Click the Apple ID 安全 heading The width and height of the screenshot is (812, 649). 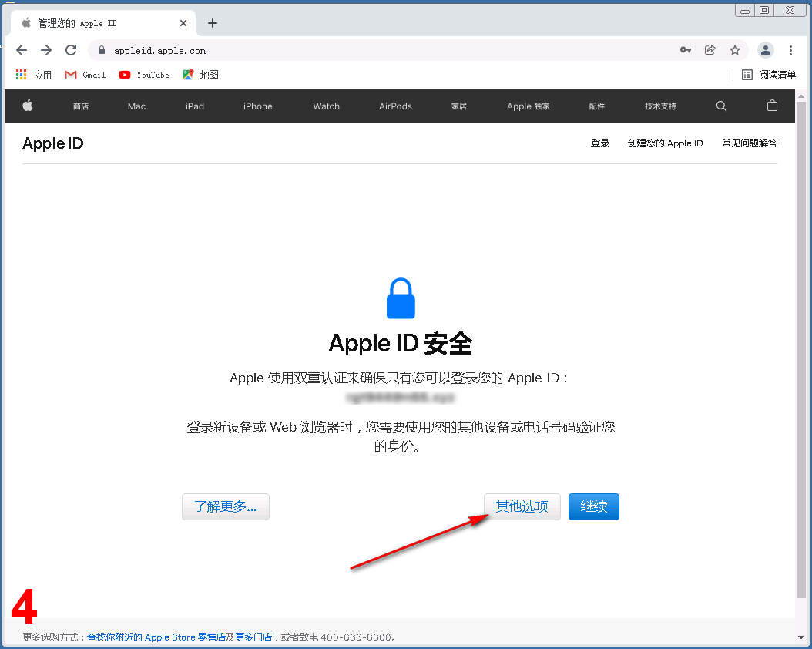point(401,343)
